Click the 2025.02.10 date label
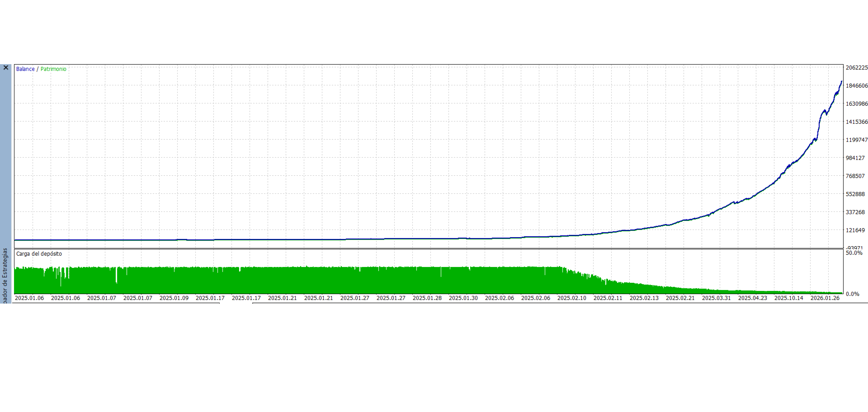 point(572,298)
